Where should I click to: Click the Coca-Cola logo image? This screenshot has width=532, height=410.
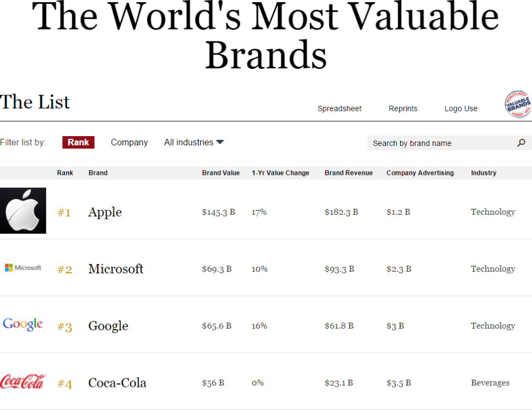(x=23, y=382)
